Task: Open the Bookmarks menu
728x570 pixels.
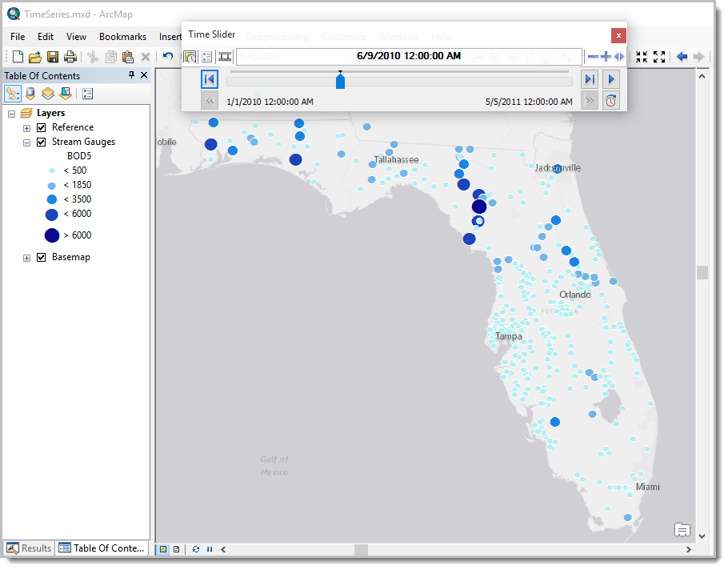Action: click(x=122, y=37)
